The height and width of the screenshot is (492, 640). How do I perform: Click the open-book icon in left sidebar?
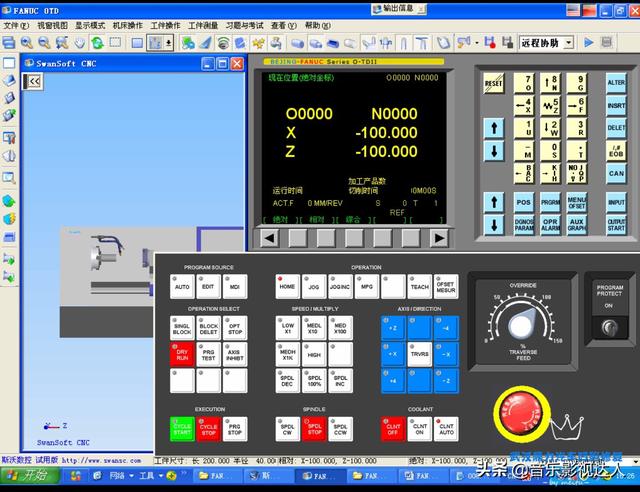9,155
